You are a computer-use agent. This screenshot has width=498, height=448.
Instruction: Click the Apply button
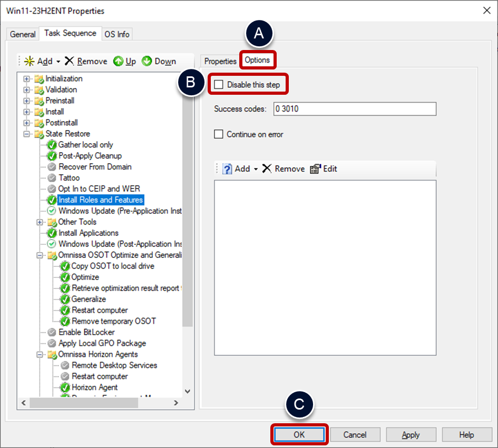411,435
